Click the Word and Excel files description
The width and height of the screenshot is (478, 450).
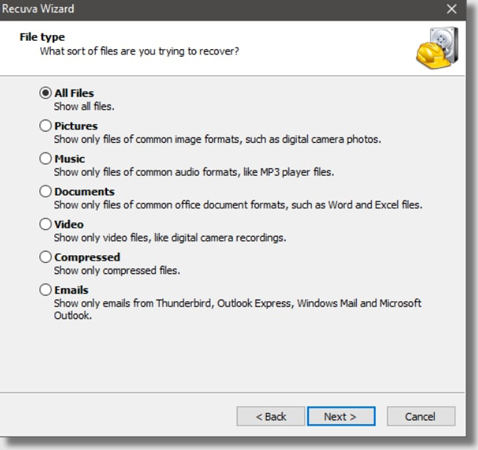(238, 205)
